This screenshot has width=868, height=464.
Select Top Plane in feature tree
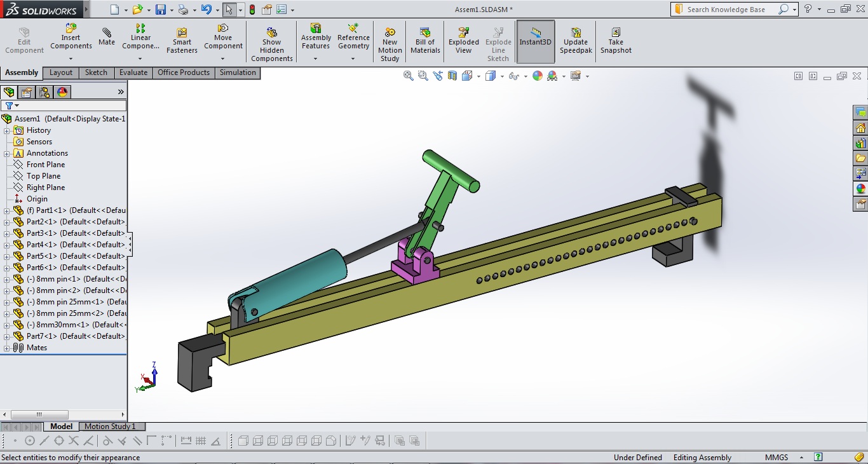(44, 176)
